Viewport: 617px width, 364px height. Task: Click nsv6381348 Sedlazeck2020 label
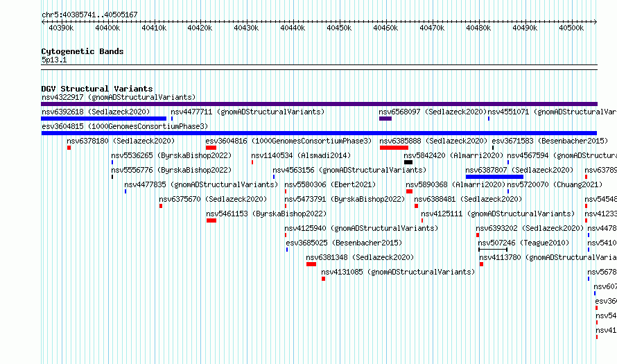(360, 257)
